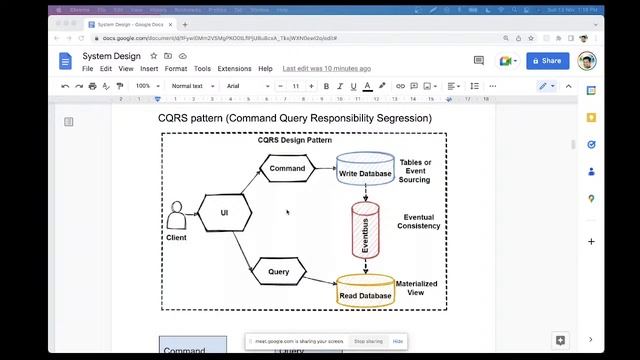Screen dimensions: 640x360
Task: Increase font size with plus button
Action: pyautogui.click(x=311, y=86)
